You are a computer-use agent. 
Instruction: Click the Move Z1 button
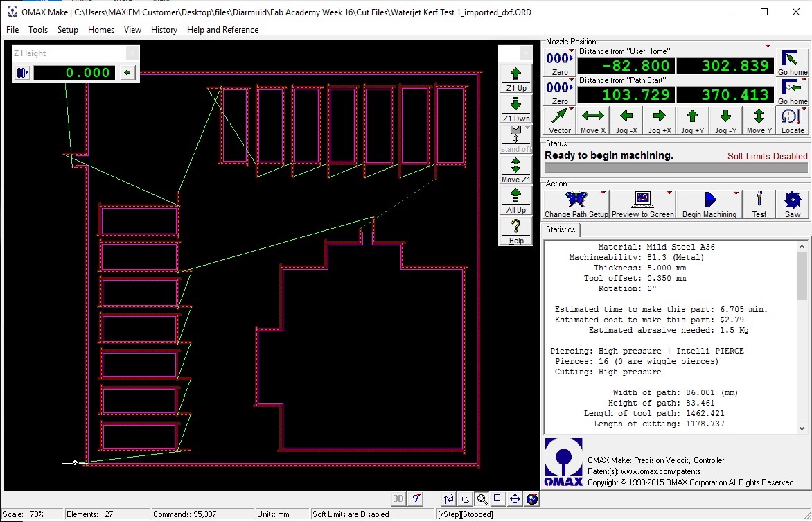click(x=515, y=170)
